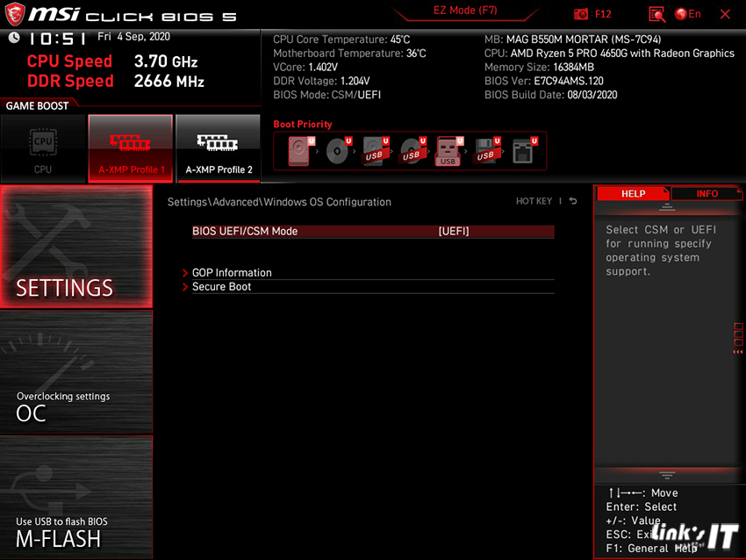Click the MSI dragon shield logo
Viewport: 746px width, 560px height.
(x=15, y=14)
